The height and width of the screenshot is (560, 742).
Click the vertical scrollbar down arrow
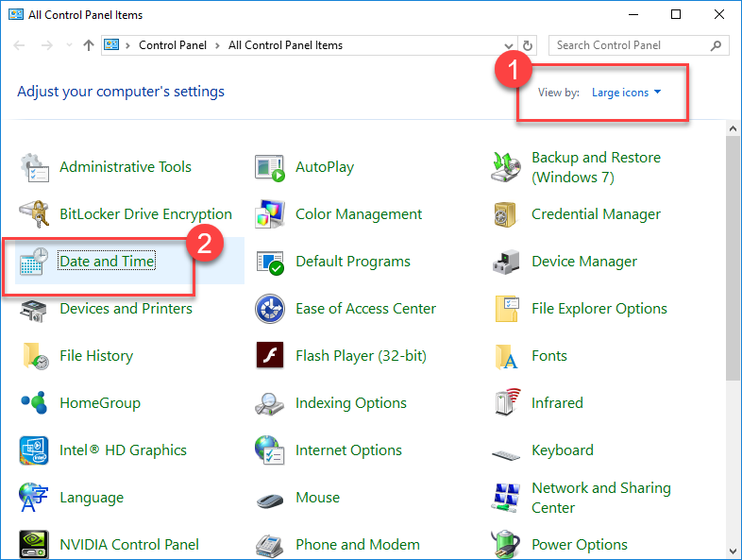733,551
